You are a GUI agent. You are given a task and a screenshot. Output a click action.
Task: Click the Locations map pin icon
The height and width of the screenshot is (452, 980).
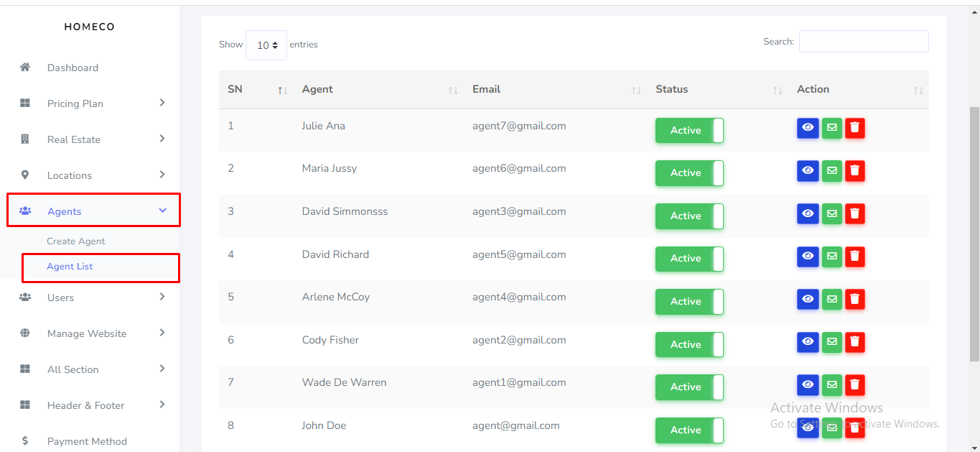(x=25, y=175)
